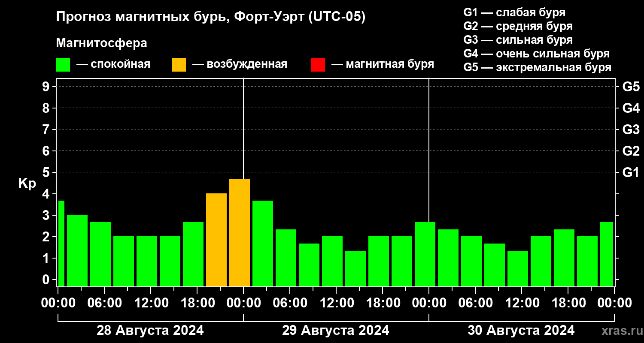Click the '— магнитная буря' legend label
Viewport: 644px width, 343px height.
coord(383,64)
